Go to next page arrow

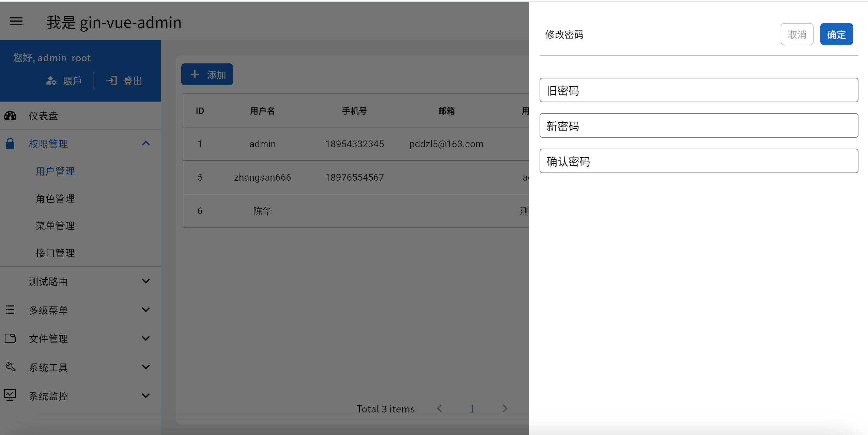click(505, 408)
